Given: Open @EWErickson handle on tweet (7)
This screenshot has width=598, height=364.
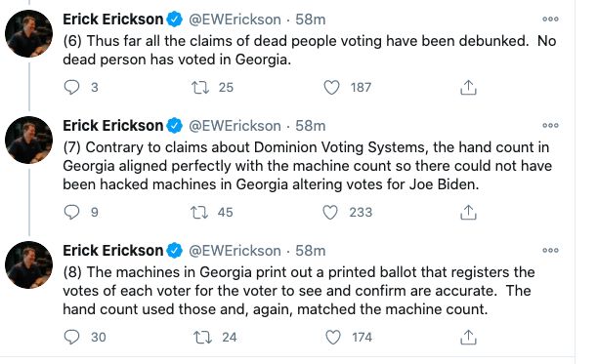Looking at the screenshot, I should [235, 126].
